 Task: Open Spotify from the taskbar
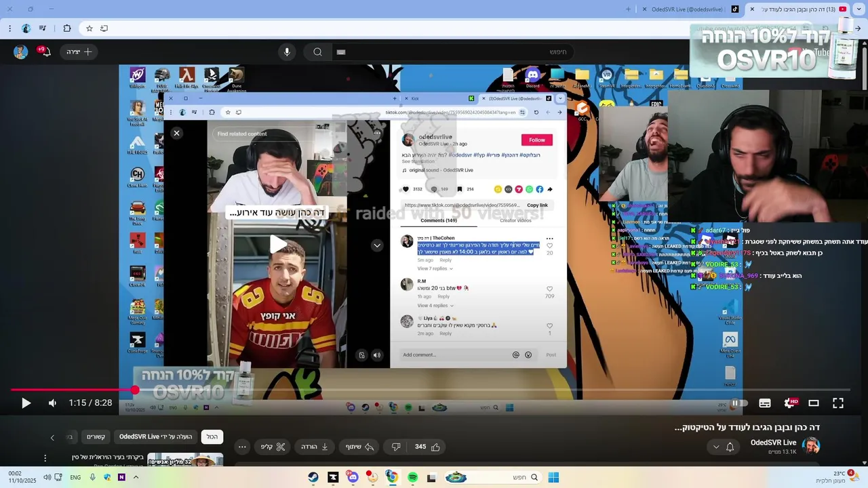coord(413,477)
